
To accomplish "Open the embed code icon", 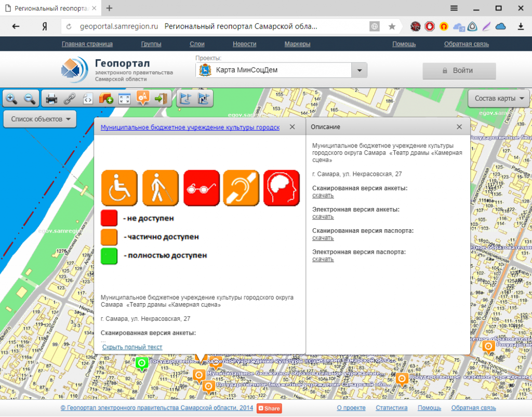I will (88, 99).
